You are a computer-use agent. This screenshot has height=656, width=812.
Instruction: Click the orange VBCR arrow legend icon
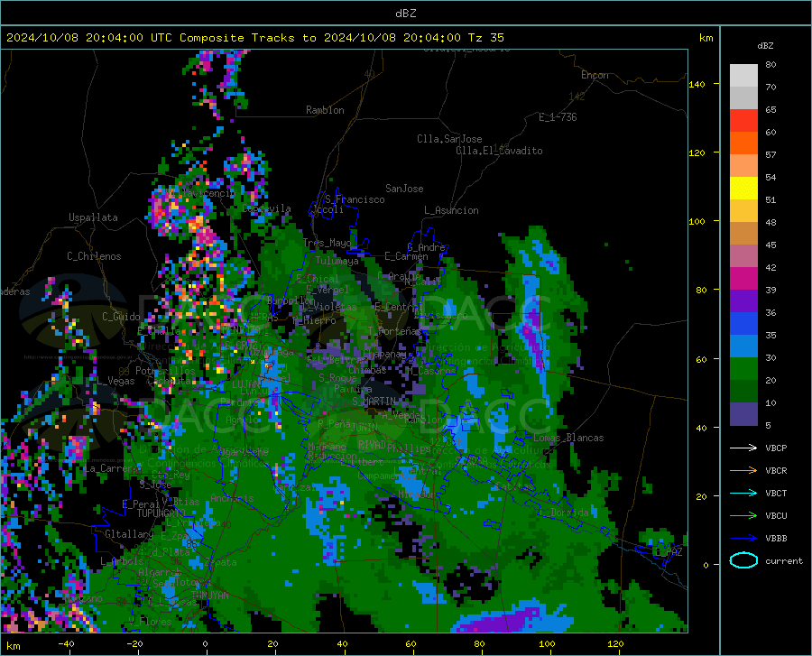[x=743, y=470]
